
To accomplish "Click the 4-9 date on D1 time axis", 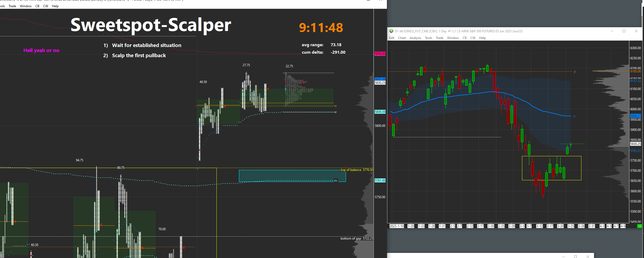I will 623,226.
